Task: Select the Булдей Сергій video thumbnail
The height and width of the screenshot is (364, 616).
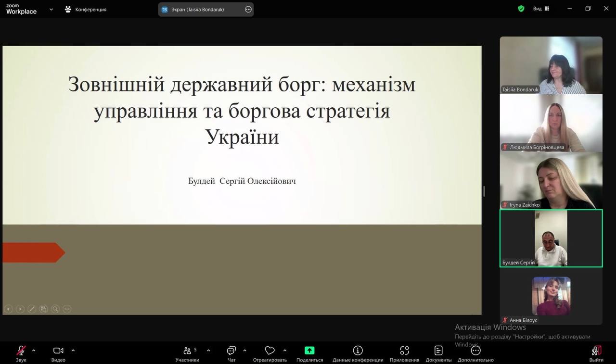Action: click(551, 238)
